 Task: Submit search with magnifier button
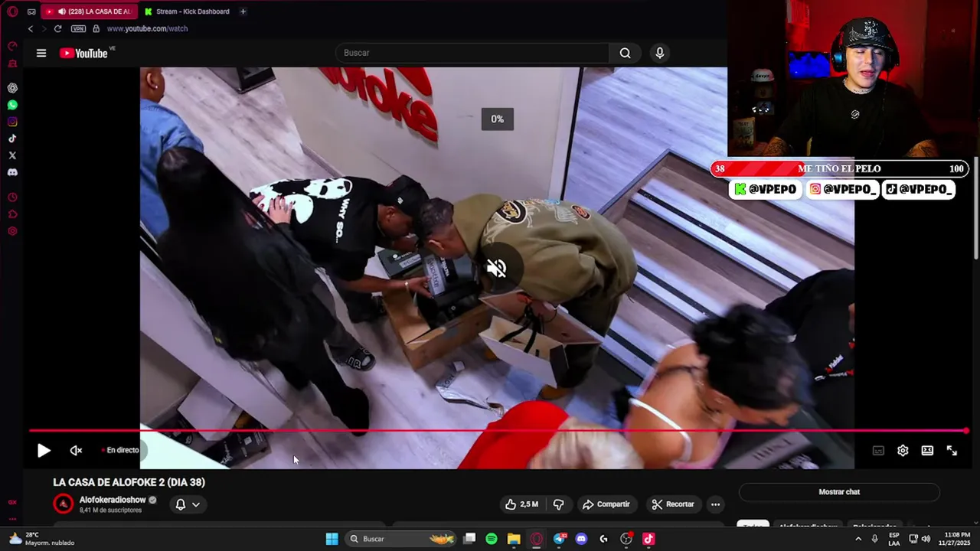(x=626, y=53)
